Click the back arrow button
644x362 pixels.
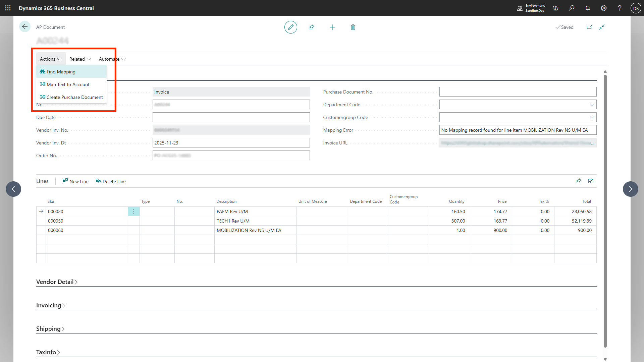tap(24, 27)
